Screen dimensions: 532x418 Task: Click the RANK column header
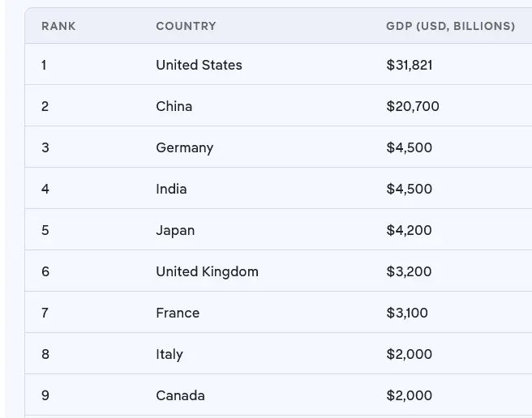[x=58, y=26]
